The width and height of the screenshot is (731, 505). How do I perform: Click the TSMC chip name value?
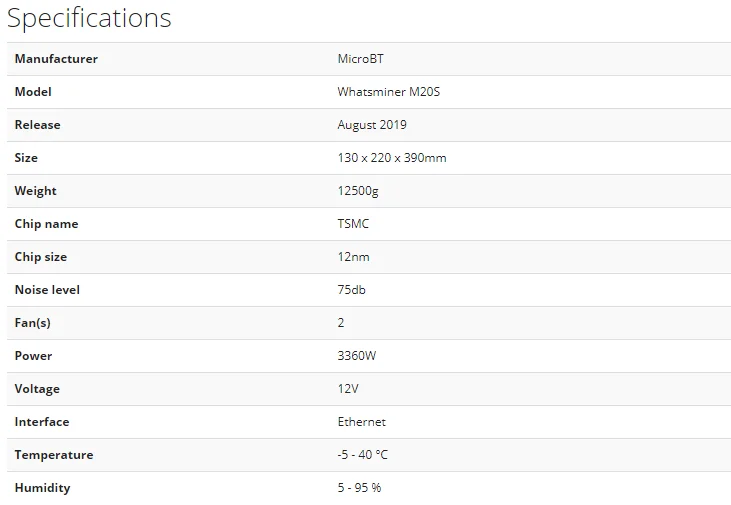pos(353,224)
